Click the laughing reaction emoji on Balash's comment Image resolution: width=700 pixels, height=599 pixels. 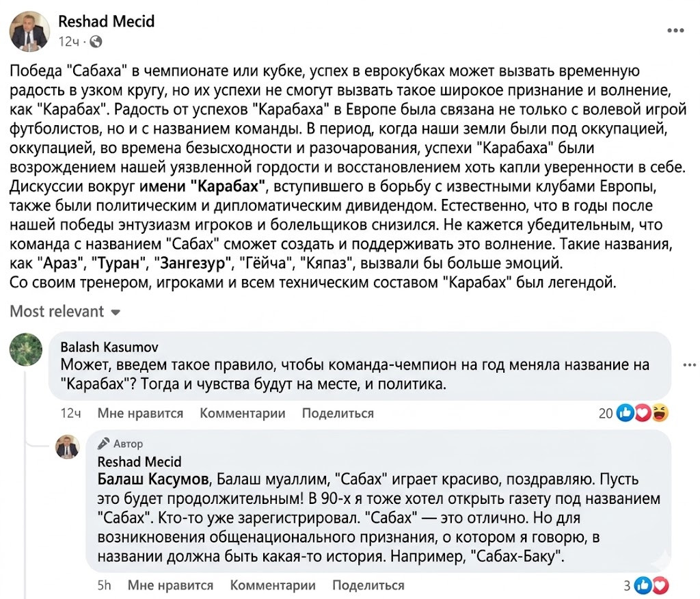pyautogui.click(x=660, y=412)
